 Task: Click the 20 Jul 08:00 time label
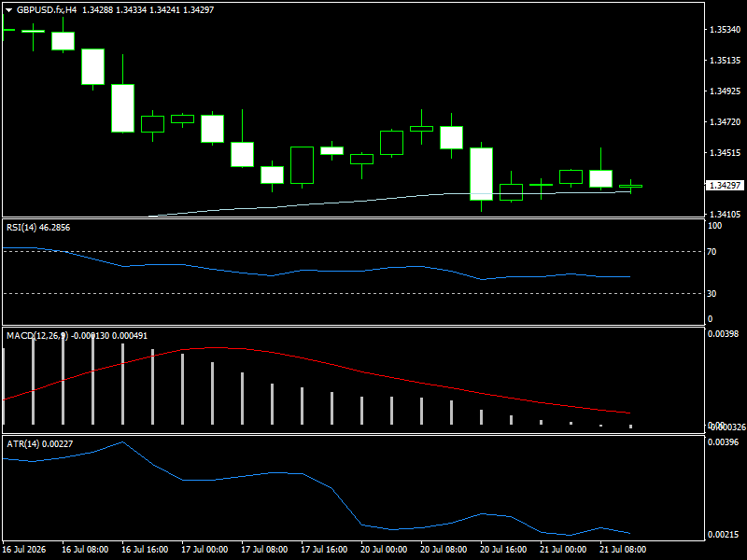pyautogui.click(x=444, y=550)
